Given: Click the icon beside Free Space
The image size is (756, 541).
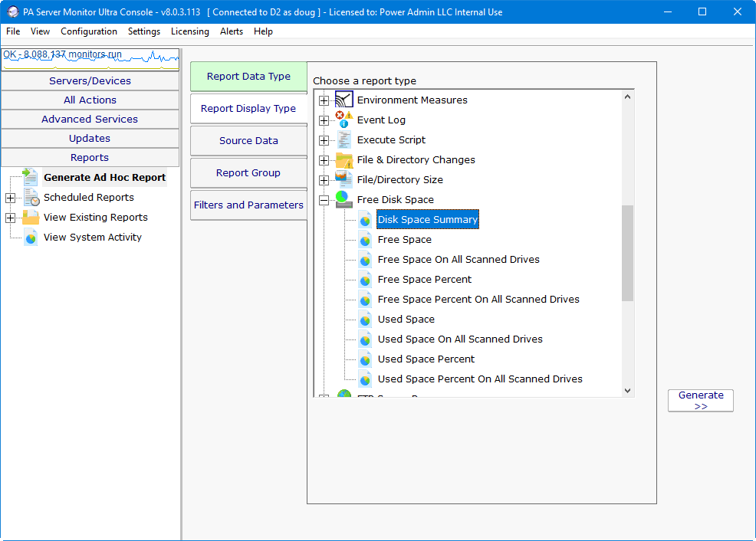Looking at the screenshot, I should 365,239.
